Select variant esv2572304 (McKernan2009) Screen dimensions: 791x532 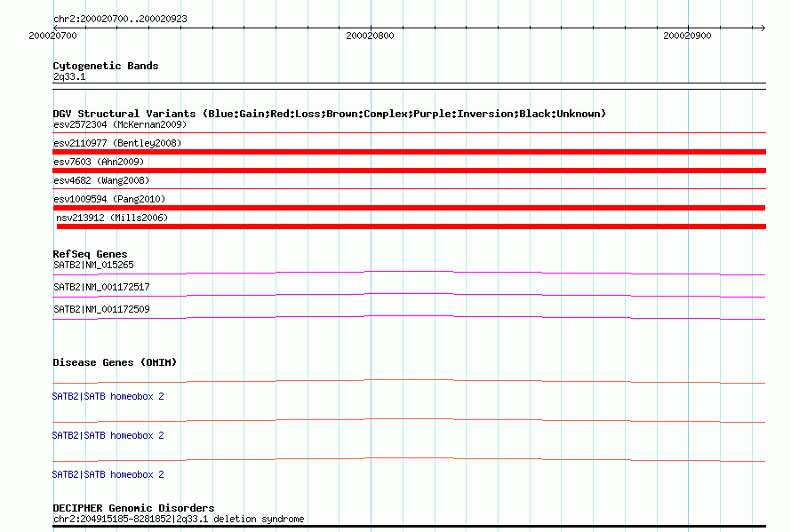tap(120, 124)
